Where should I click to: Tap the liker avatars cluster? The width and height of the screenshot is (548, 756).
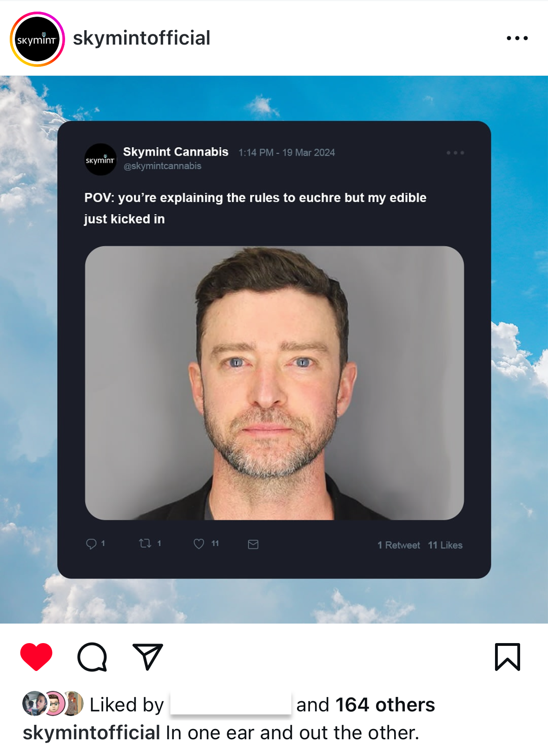53,703
